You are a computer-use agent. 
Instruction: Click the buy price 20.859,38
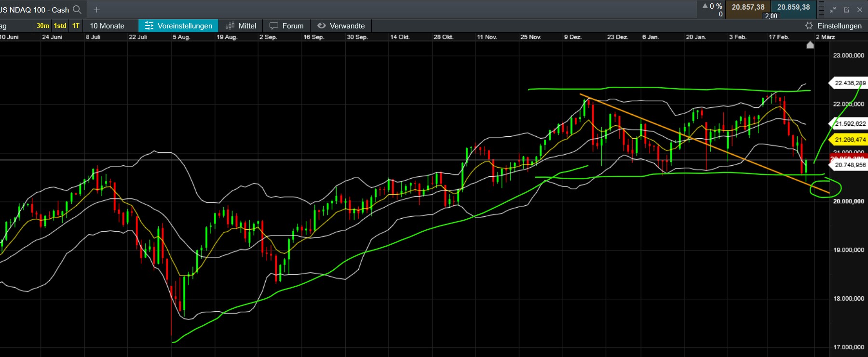tap(793, 7)
